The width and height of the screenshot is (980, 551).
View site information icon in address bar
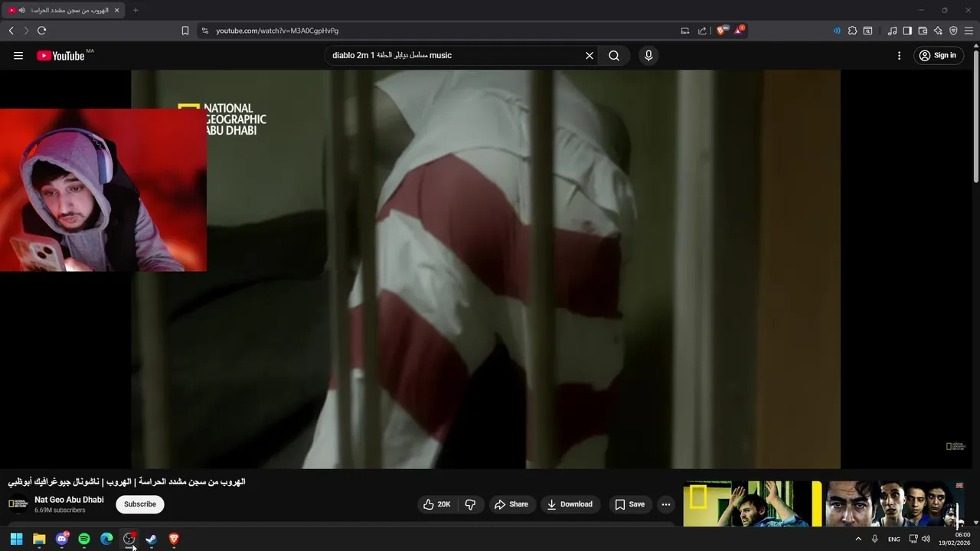[204, 31]
